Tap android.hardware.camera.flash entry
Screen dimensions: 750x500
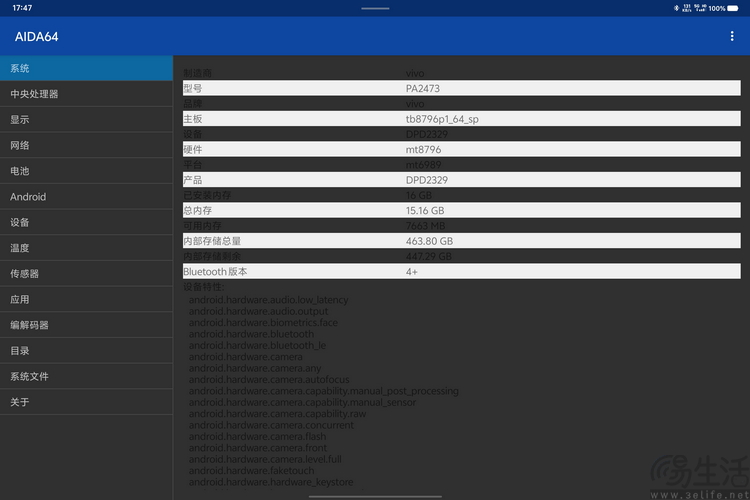(x=257, y=436)
